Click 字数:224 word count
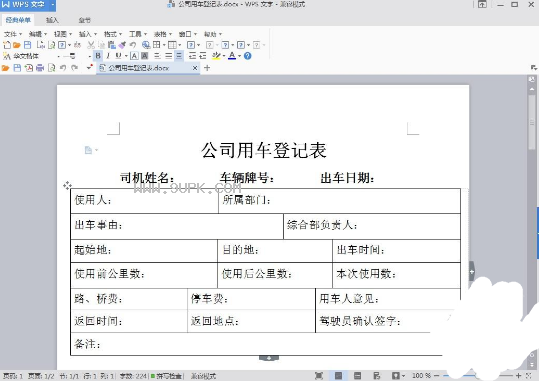 [133, 376]
